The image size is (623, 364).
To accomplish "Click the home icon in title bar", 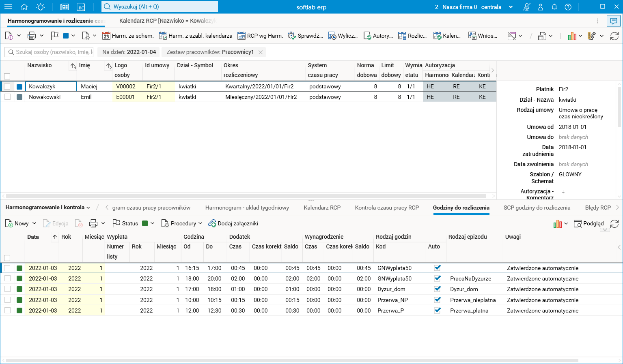I will (x=24, y=7).
